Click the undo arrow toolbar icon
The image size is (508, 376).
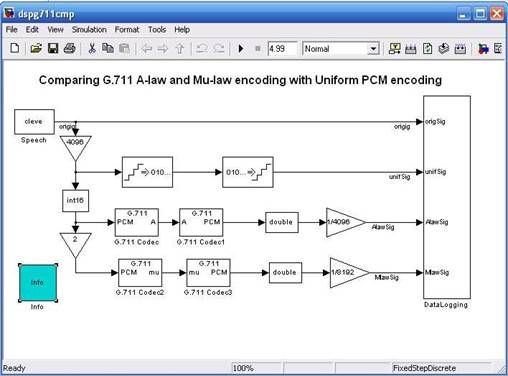201,49
